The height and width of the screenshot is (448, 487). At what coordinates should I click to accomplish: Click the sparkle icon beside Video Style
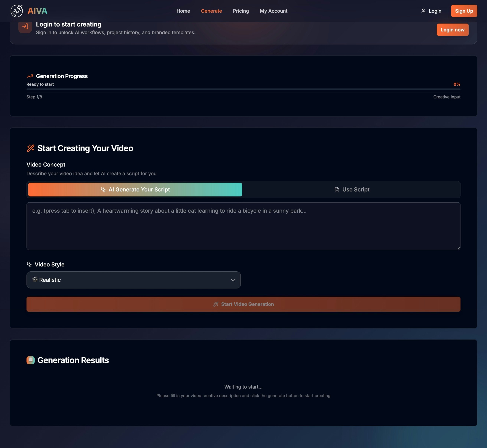(x=29, y=265)
